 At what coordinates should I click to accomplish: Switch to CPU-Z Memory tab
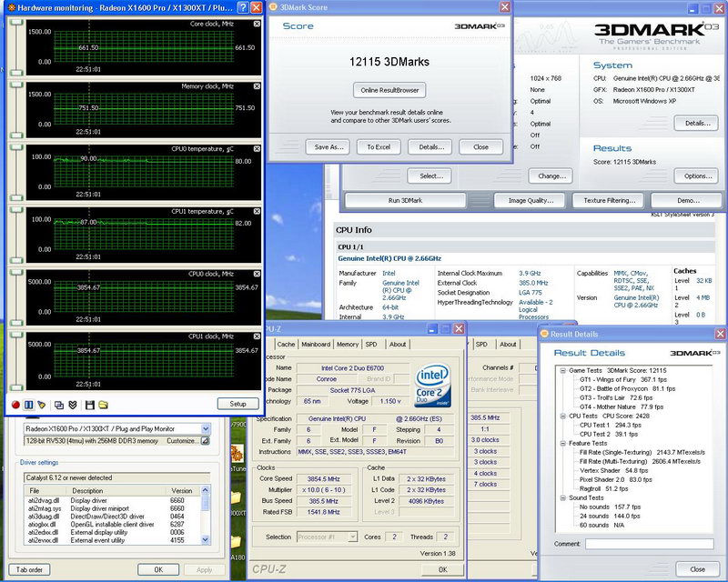tap(348, 345)
